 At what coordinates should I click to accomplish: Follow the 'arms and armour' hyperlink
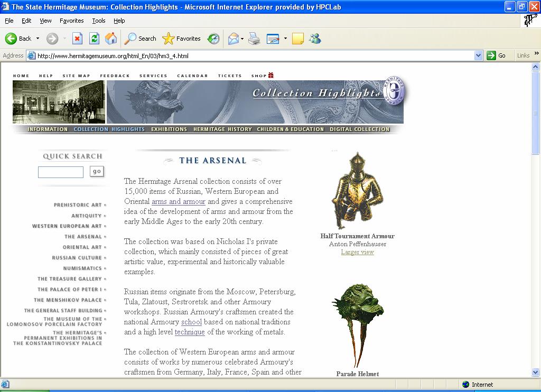(179, 201)
